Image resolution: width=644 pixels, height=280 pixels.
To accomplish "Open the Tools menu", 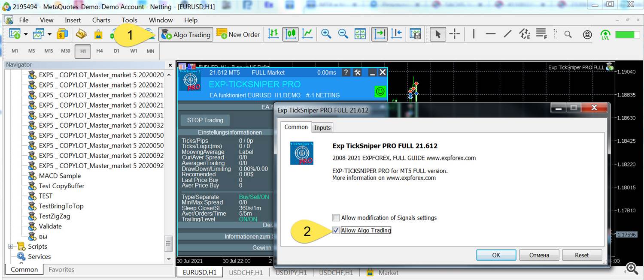I will tap(129, 20).
